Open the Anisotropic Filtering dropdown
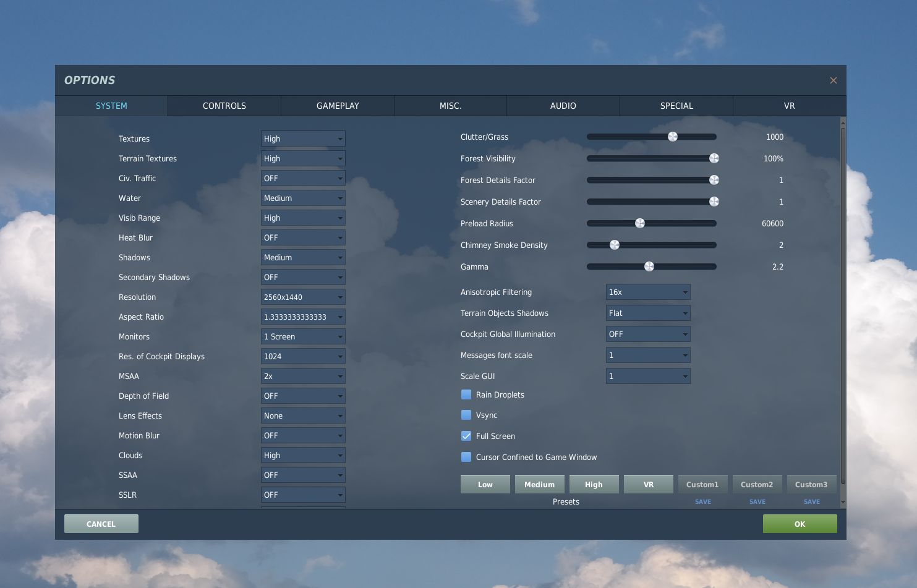 648,292
